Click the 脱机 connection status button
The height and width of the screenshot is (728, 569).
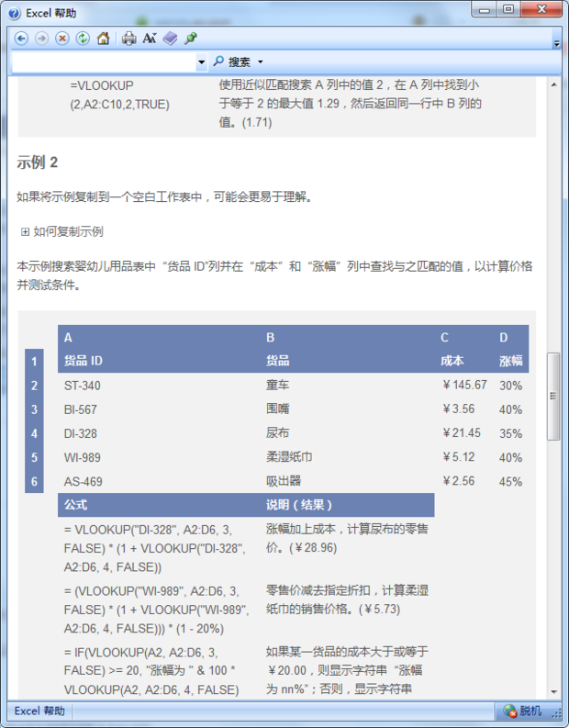[x=522, y=711]
